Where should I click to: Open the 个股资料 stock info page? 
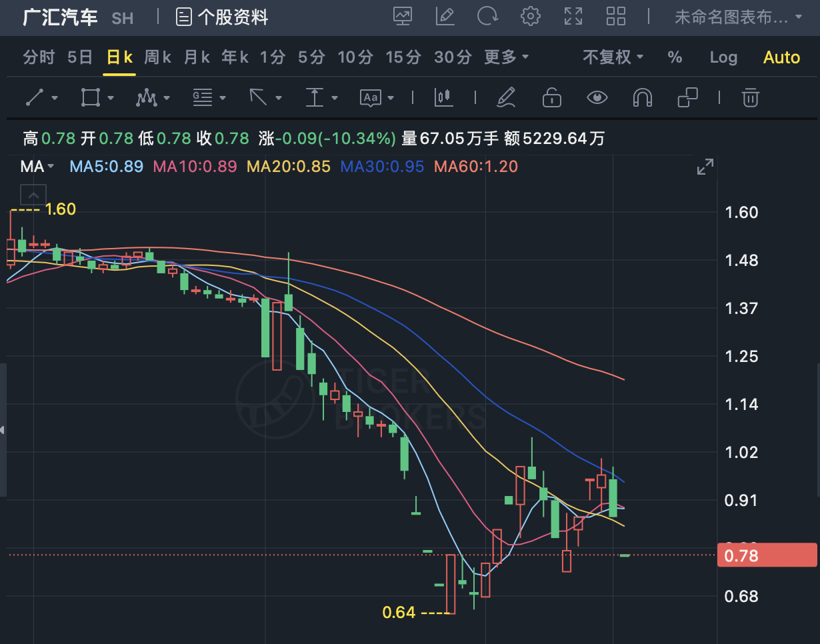[x=222, y=17]
